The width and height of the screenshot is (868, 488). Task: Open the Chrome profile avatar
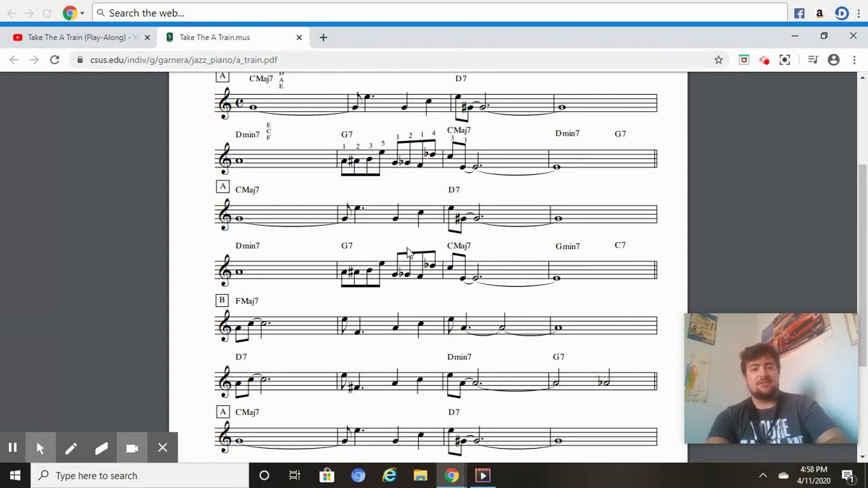(834, 60)
